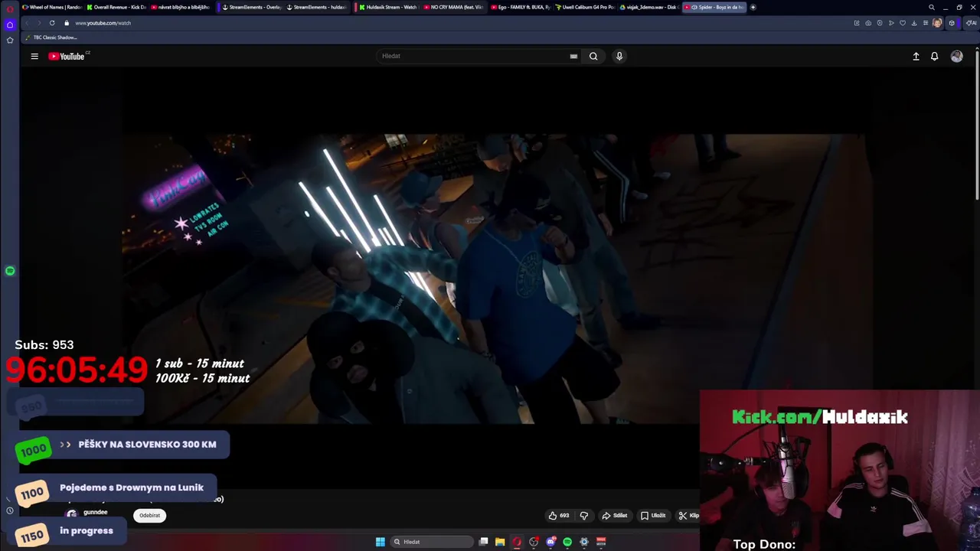The image size is (980, 551).
Task: Save the video with Uložit button
Action: point(653,515)
